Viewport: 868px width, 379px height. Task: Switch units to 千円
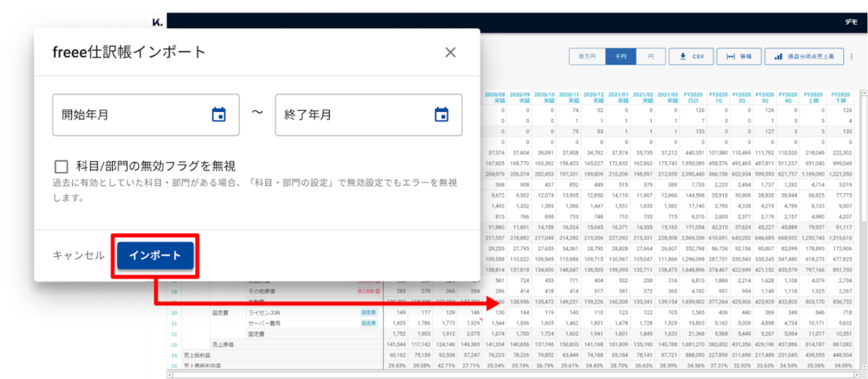pyautogui.click(x=620, y=57)
